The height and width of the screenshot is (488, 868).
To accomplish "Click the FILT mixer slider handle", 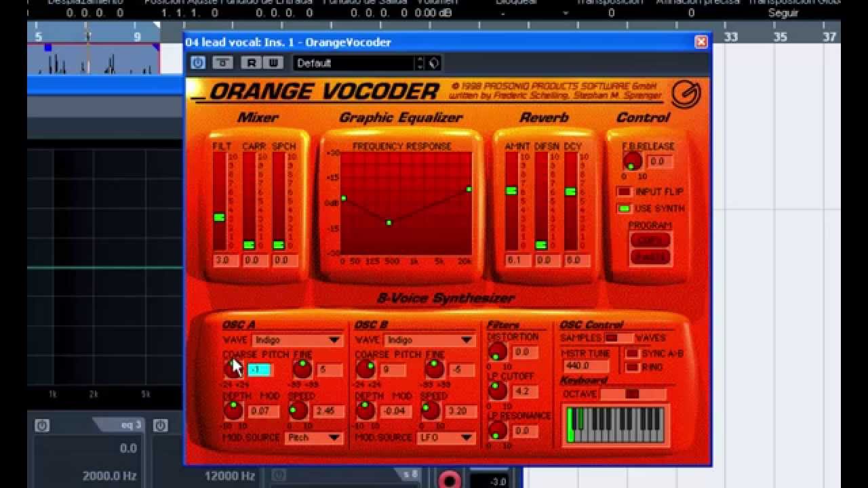I will click(219, 217).
